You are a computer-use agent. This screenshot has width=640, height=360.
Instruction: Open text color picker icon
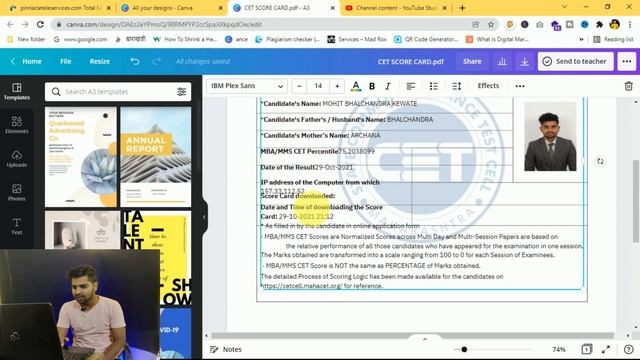point(356,86)
